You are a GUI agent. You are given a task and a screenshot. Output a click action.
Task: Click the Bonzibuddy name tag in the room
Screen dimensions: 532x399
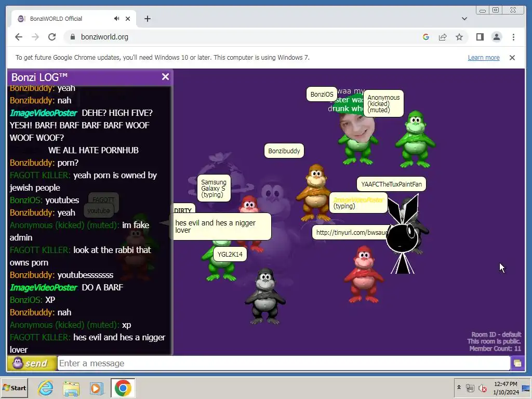[x=284, y=151]
